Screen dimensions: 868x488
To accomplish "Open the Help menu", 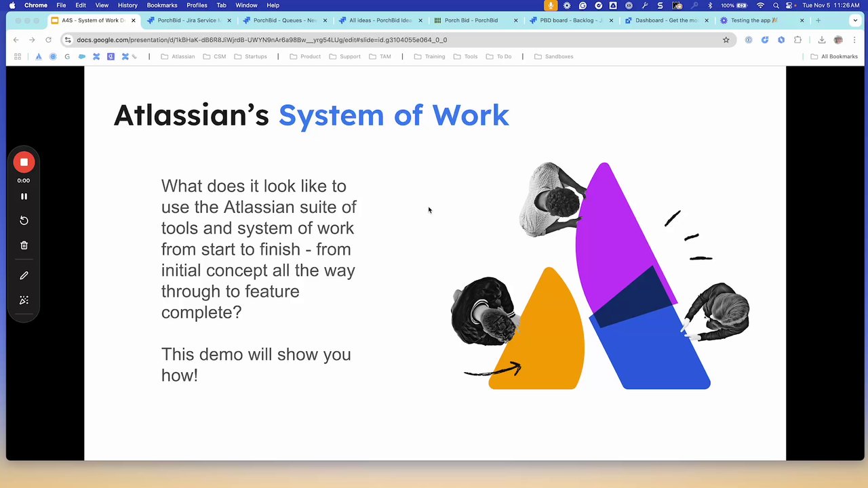I will (x=273, y=5).
